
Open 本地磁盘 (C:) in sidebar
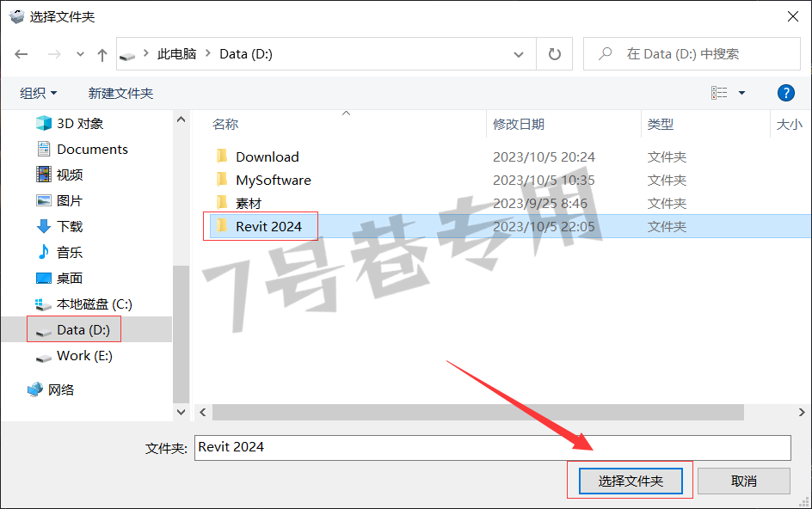point(95,304)
